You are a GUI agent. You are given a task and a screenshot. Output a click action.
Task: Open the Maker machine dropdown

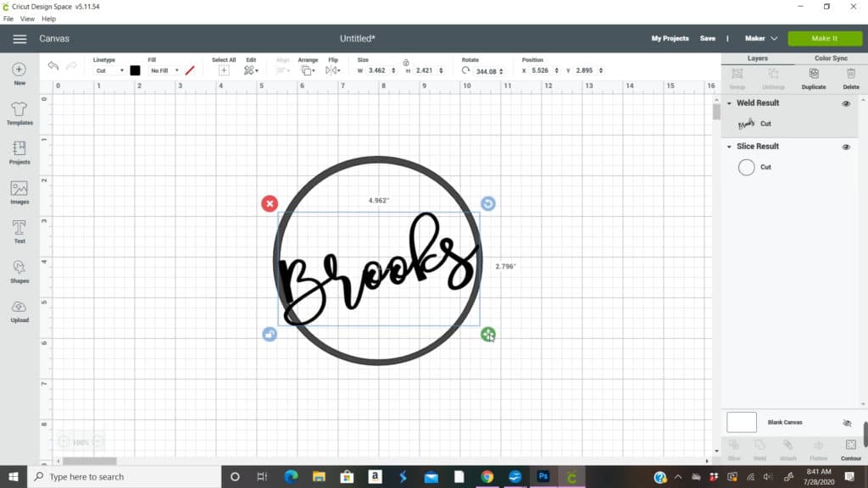click(761, 38)
